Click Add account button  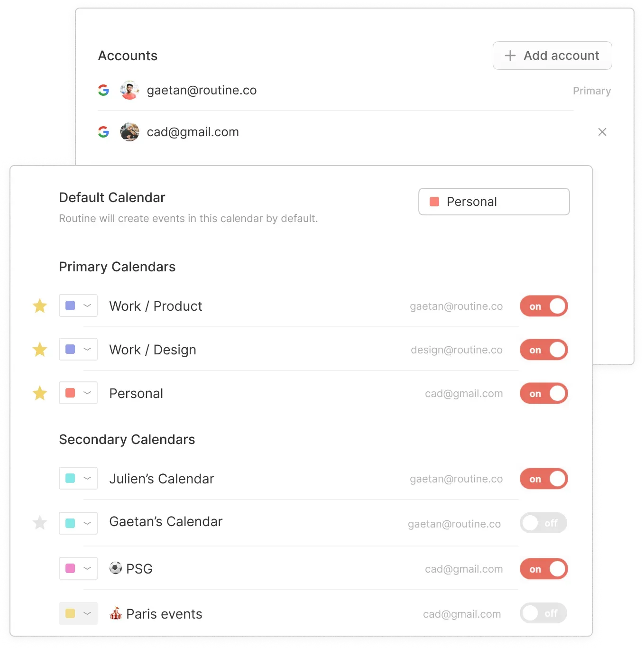(x=552, y=56)
